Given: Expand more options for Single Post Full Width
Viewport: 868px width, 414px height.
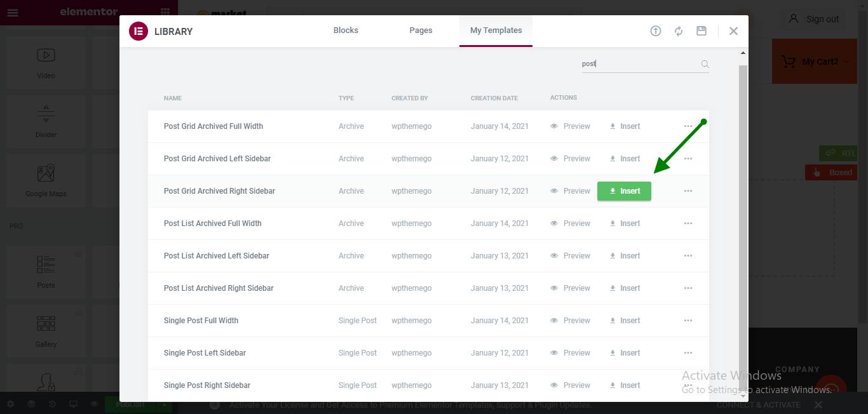Looking at the screenshot, I should pos(688,321).
